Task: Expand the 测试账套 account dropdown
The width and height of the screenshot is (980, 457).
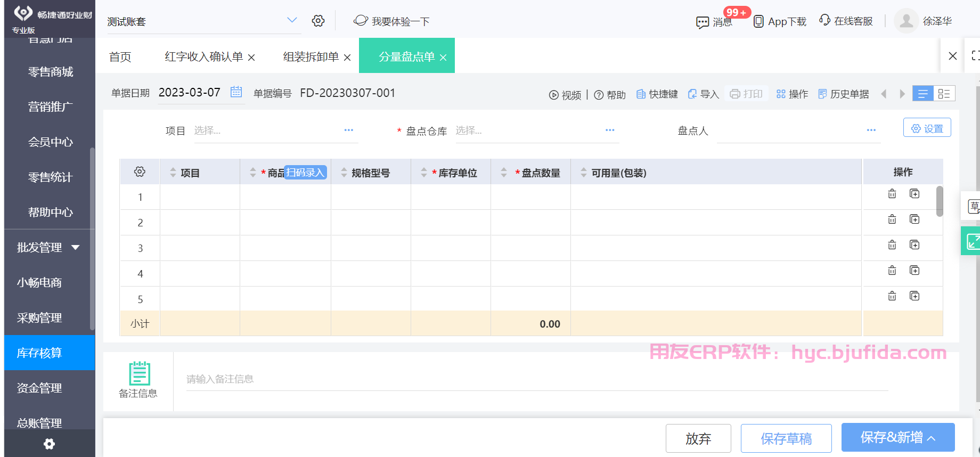Action: pos(292,20)
